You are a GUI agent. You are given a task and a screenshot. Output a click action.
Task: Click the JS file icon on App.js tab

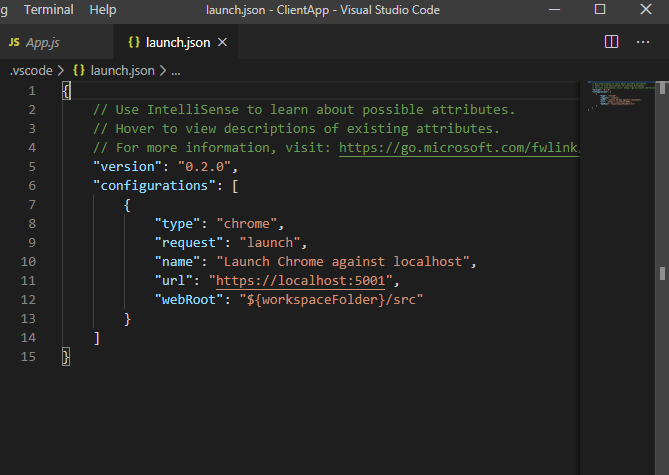coord(14,42)
